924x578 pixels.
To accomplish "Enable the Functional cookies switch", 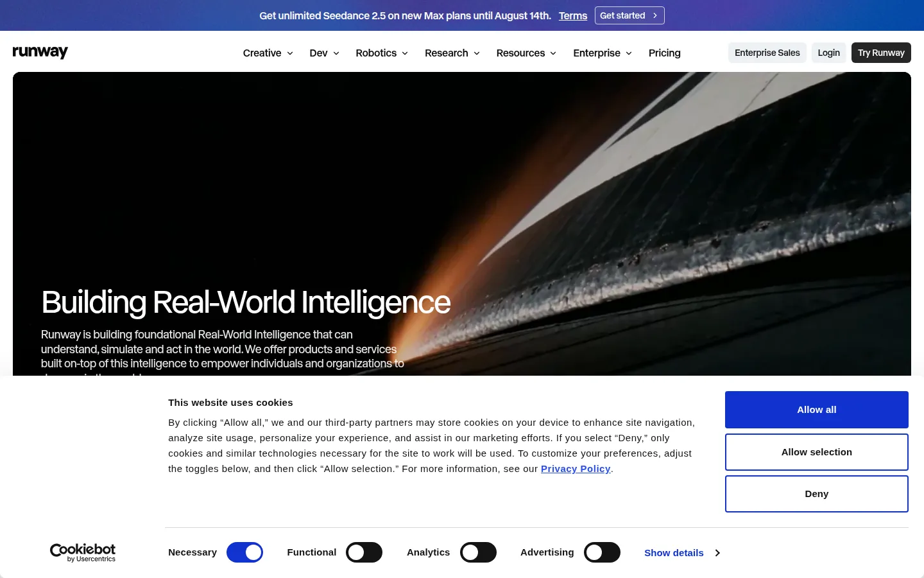I will 364,552.
